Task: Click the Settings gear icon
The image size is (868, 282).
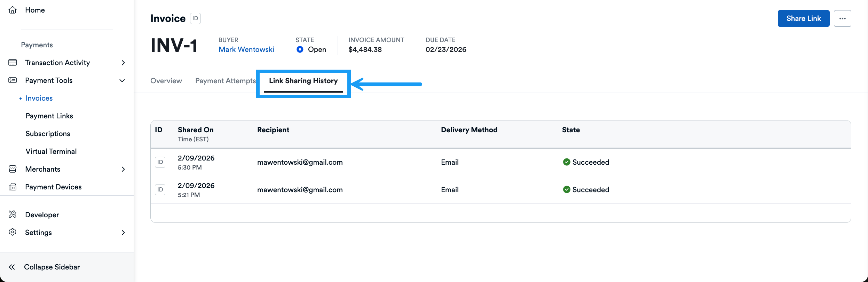Action: (x=13, y=232)
